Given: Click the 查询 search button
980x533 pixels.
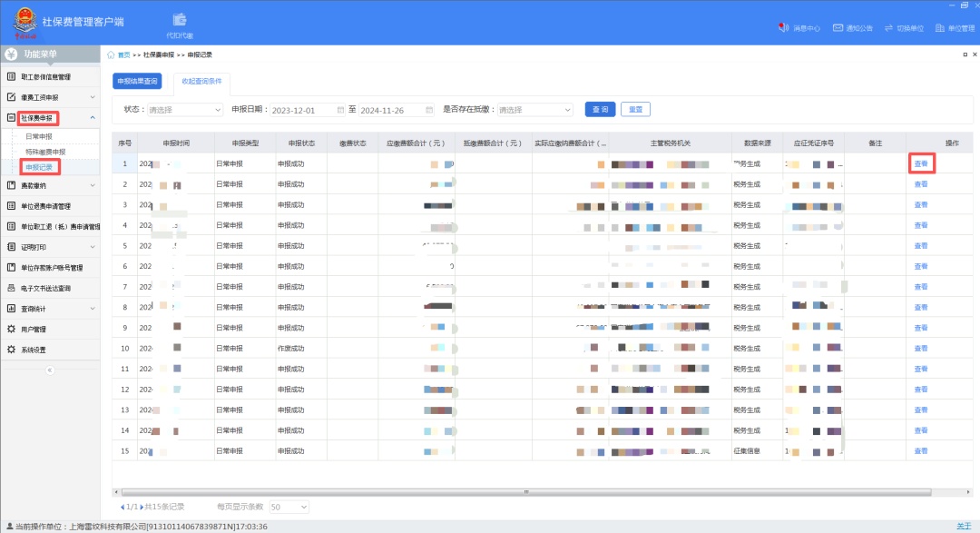Looking at the screenshot, I should (600, 110).
